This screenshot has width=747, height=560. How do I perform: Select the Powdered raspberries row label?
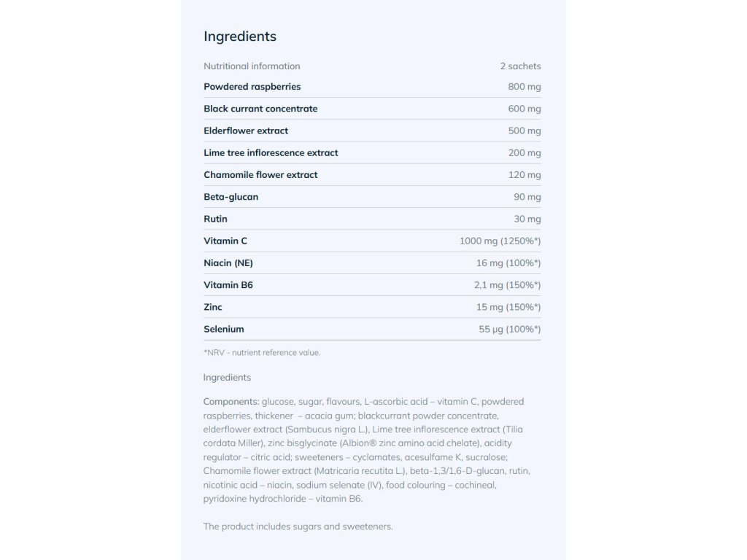click(252, 87)
